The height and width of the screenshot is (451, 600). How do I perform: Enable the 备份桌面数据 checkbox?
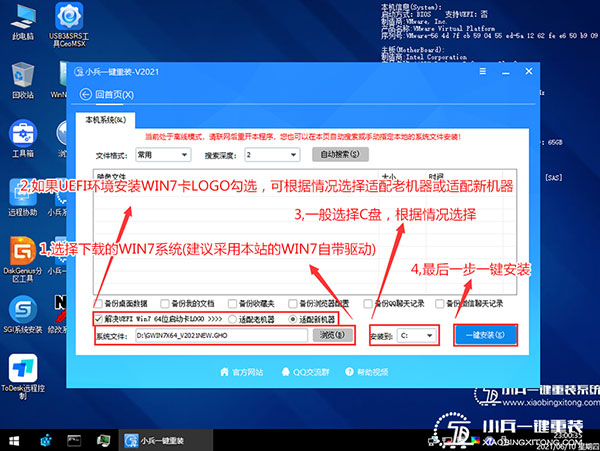pyautogui.click(x=98, y=304)
